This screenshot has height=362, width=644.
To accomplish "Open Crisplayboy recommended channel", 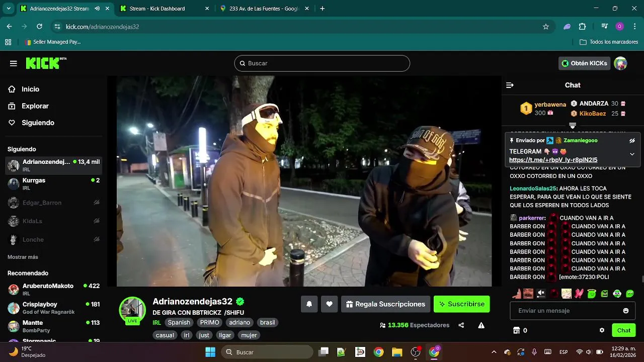I will click(x=53, y=308).
